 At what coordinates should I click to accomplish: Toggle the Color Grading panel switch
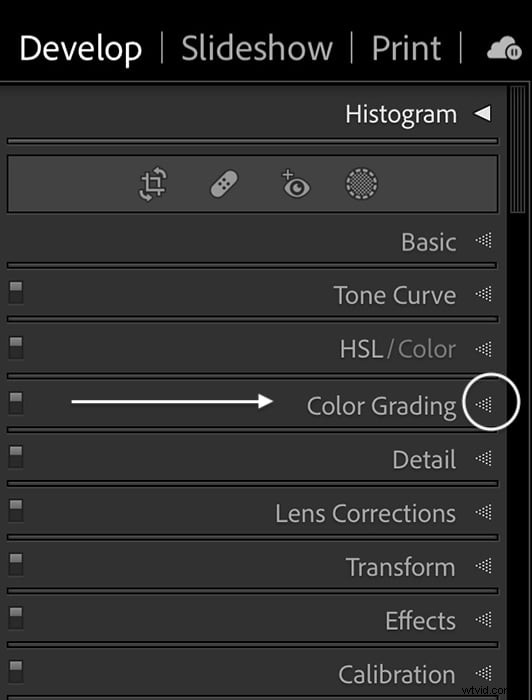16,404
